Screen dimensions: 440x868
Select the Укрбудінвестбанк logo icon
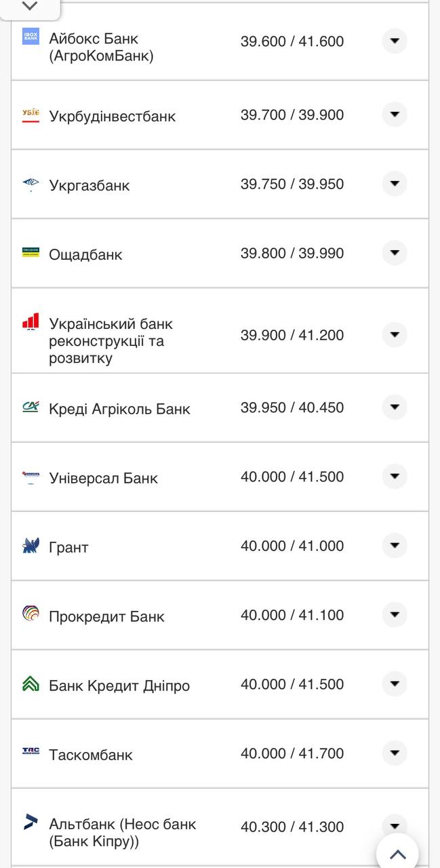(30, 115)
